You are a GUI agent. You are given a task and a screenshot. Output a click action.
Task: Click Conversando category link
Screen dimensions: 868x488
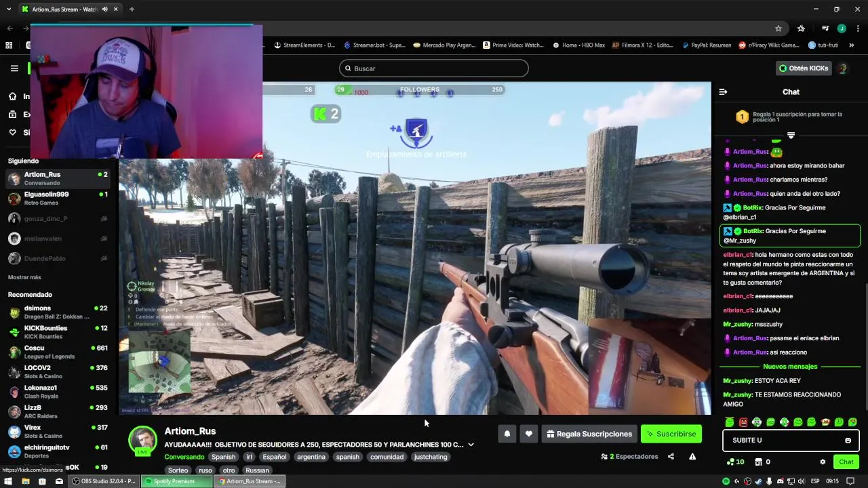(x=184, y=457)
